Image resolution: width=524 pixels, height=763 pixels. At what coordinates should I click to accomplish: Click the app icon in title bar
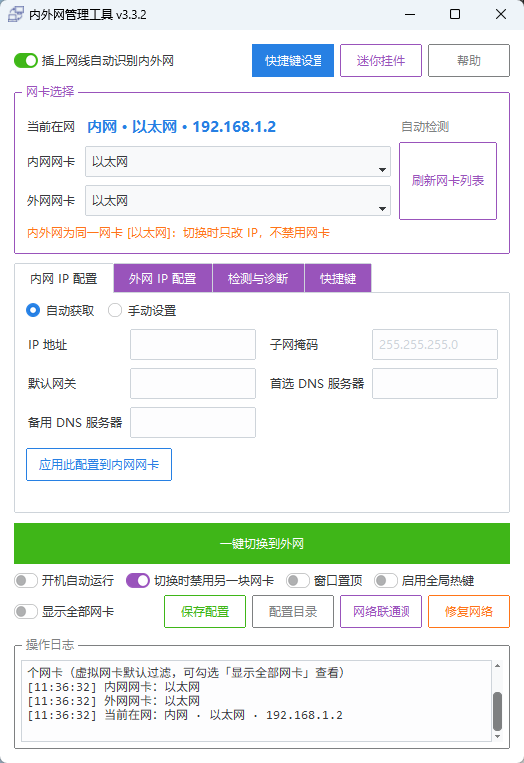16,14
